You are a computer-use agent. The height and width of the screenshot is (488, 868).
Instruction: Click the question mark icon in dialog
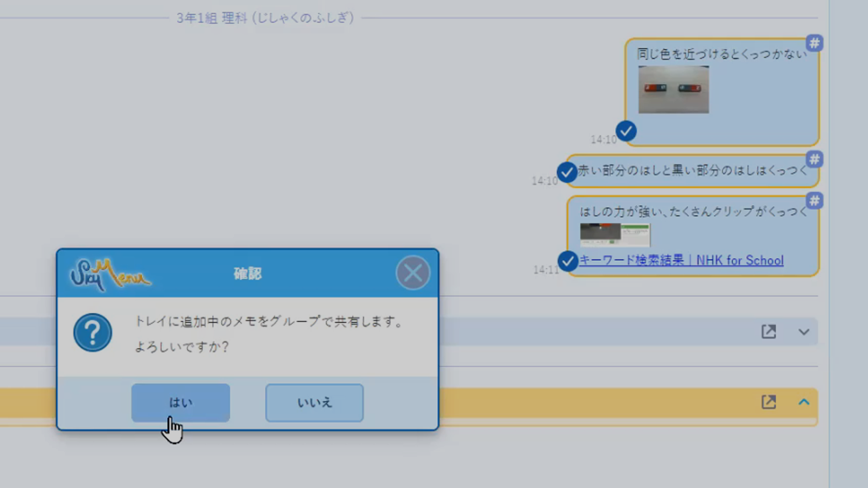click(93, 333)
